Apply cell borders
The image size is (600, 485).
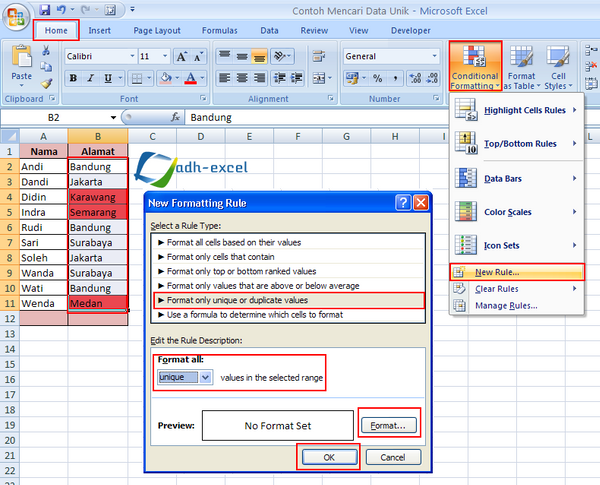coord(137,78)
